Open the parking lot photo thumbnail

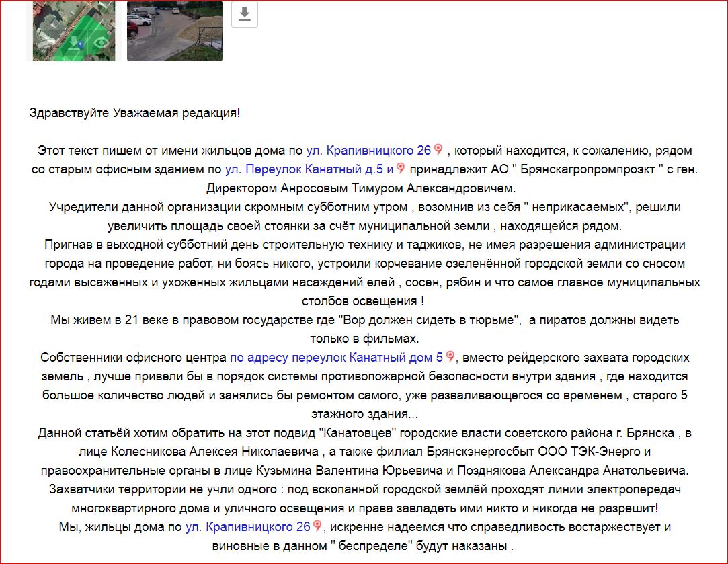174,30
